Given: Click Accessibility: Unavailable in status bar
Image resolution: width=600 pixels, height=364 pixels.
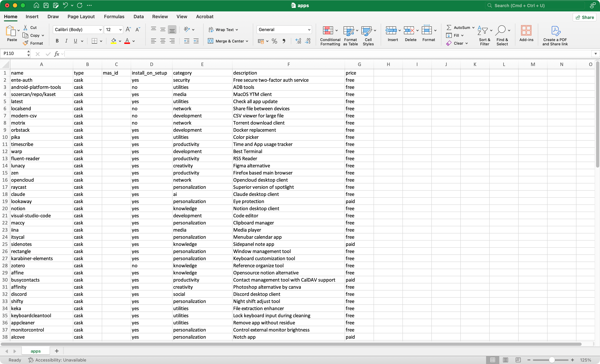Looking at the screenshot, I should point(57,360).
